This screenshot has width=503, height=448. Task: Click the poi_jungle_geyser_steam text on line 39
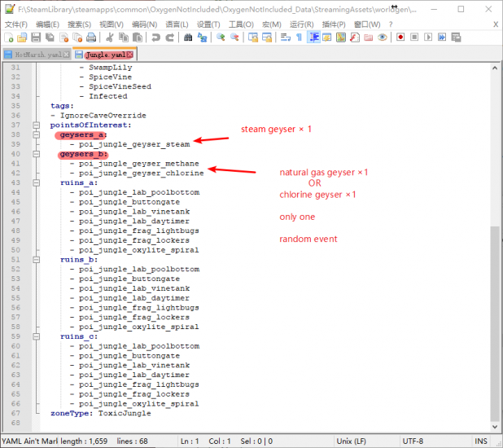point(134,144)
